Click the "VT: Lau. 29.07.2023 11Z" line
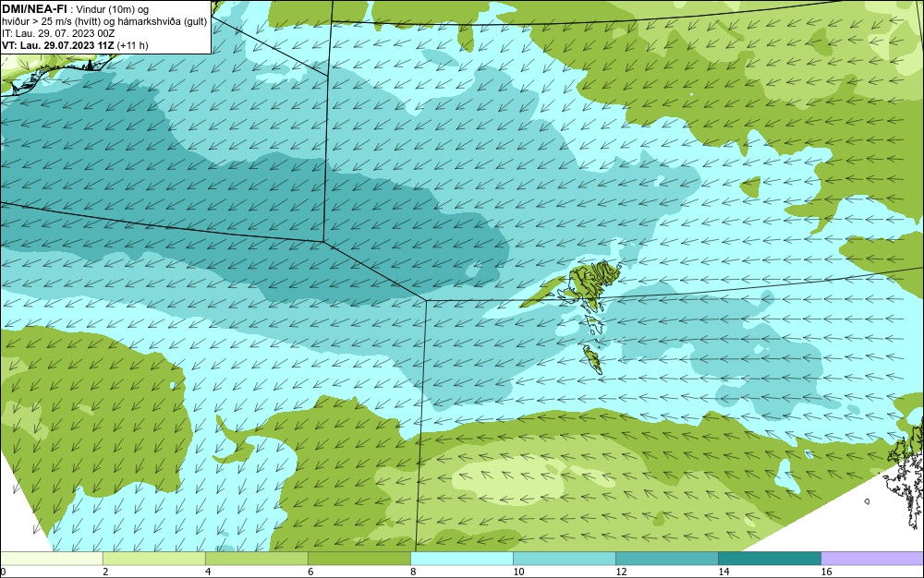924x578 pixels. (x=57, y=45)
